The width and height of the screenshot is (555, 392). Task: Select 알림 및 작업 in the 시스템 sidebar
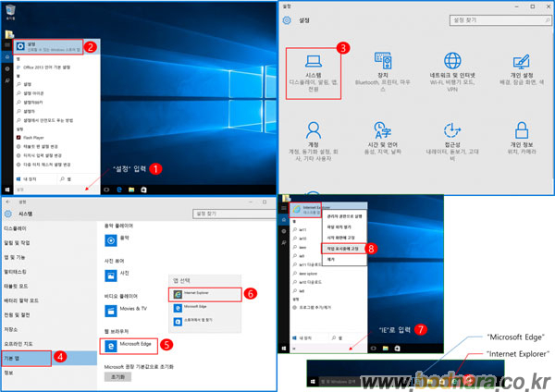[x=17, y=243]
